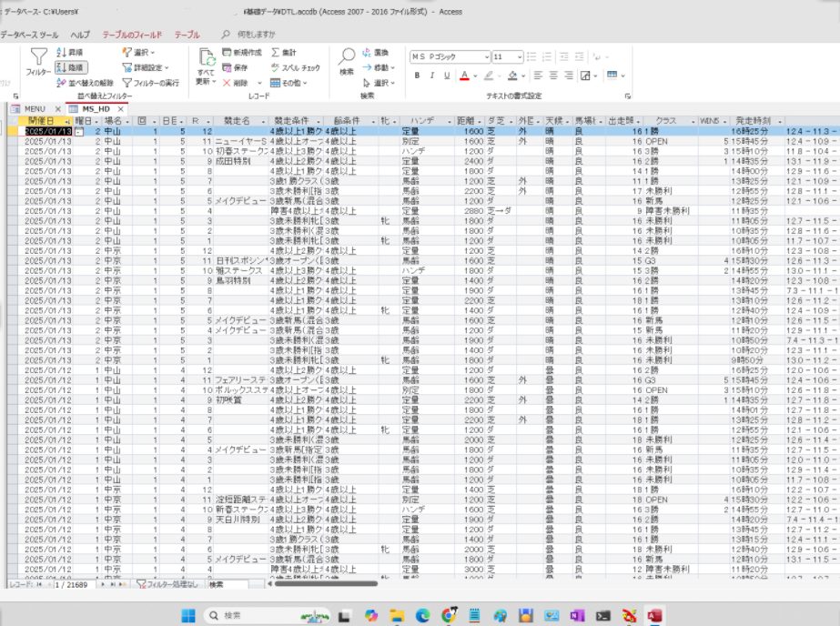Open the Help (ヘルプ) ribbon tab
The width and height of the screenshot is (840, 626).
click(81, 35)
